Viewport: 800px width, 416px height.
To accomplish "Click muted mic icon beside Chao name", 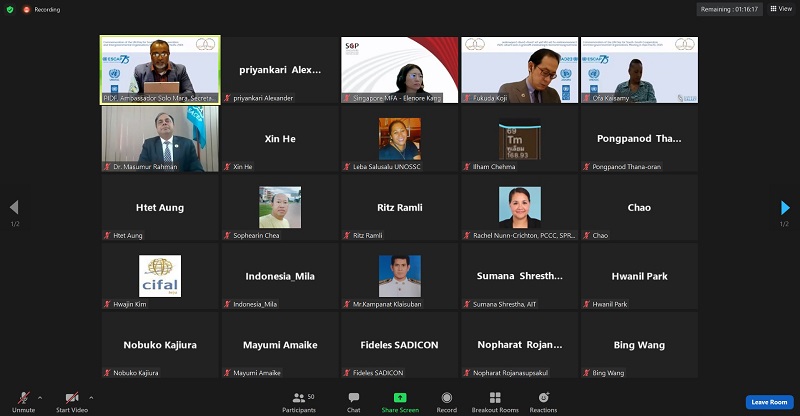I will [x=587, y=235].
